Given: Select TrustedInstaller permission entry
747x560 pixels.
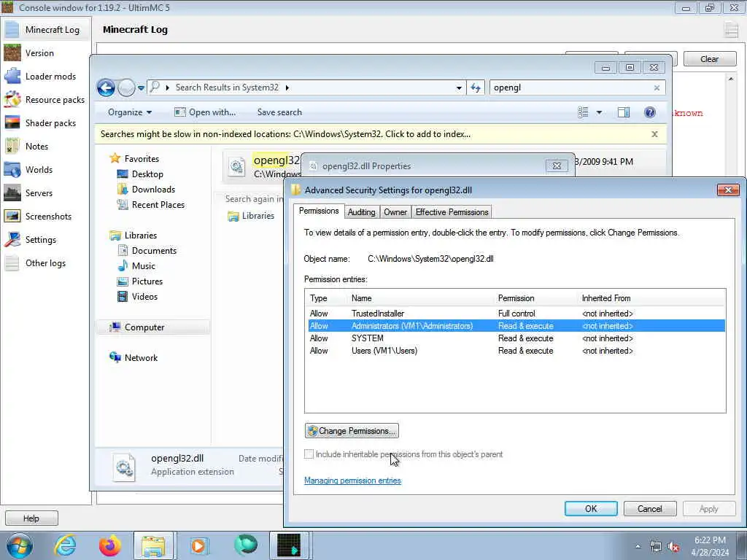Looking at the screenshot, I should pyautogui.click(x=515, y=314).
